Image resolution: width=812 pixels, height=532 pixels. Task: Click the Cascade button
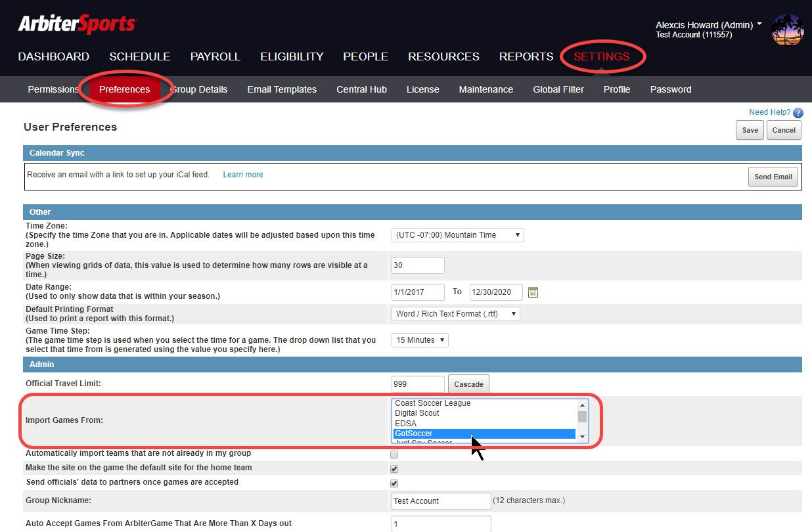468,384
